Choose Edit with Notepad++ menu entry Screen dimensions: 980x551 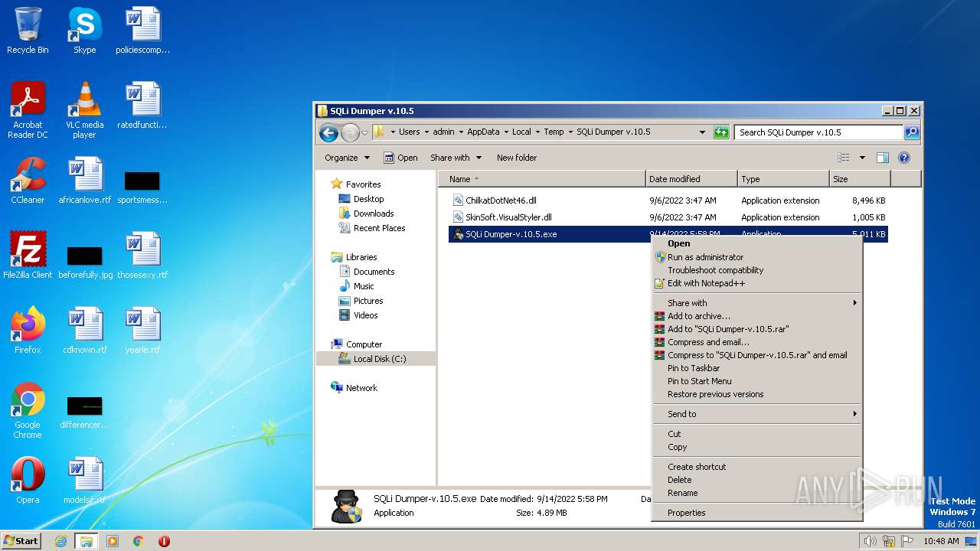pyautogui.click(x=756, y=283)
